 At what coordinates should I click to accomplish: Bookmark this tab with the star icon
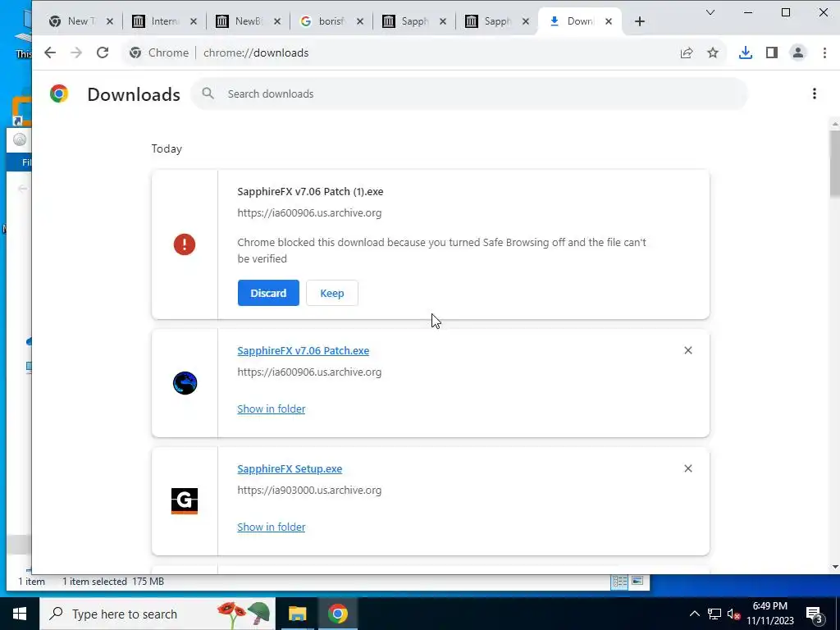pos(713,52)
